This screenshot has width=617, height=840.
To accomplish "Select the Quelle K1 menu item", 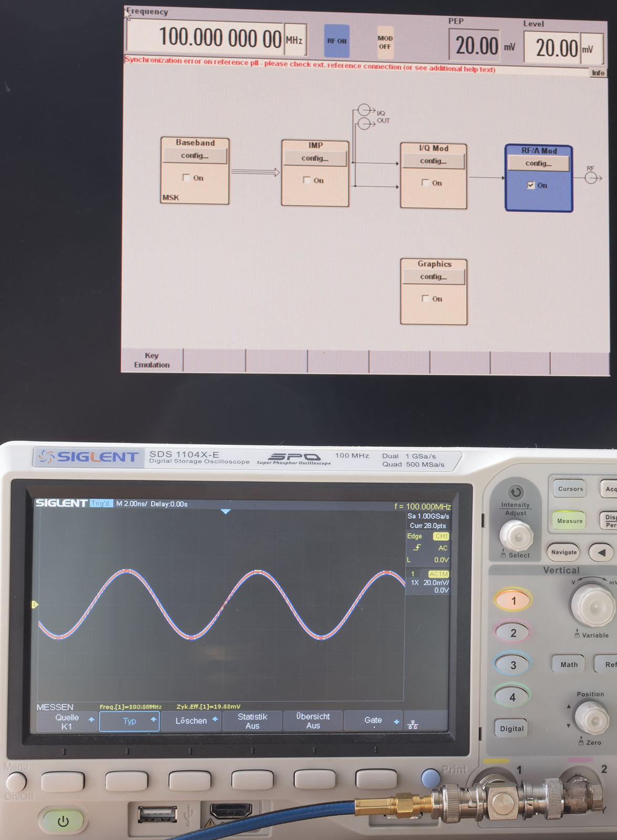I will (x=67, y=721).
